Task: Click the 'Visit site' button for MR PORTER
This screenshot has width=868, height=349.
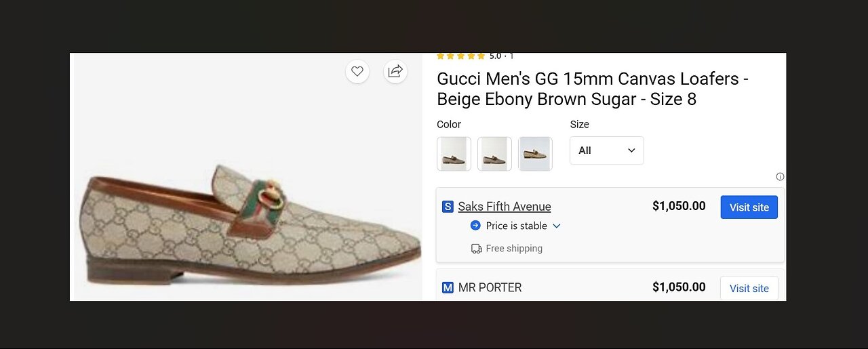Action: (749, 289)
